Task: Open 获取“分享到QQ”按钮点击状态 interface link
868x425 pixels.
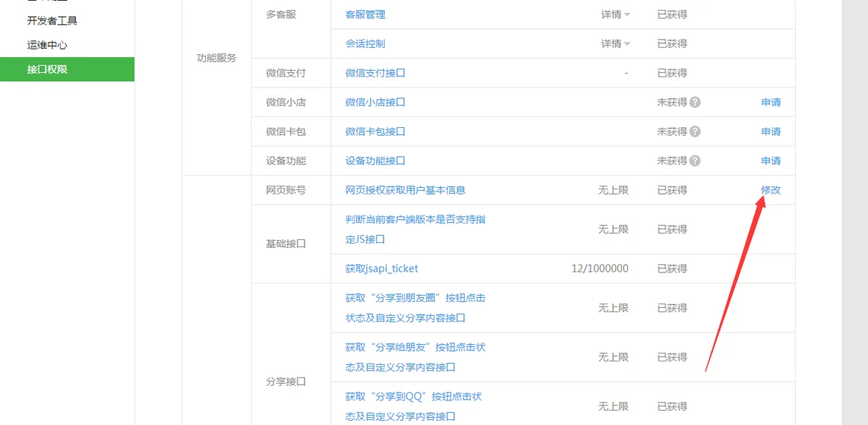Action: pos(414,406)
